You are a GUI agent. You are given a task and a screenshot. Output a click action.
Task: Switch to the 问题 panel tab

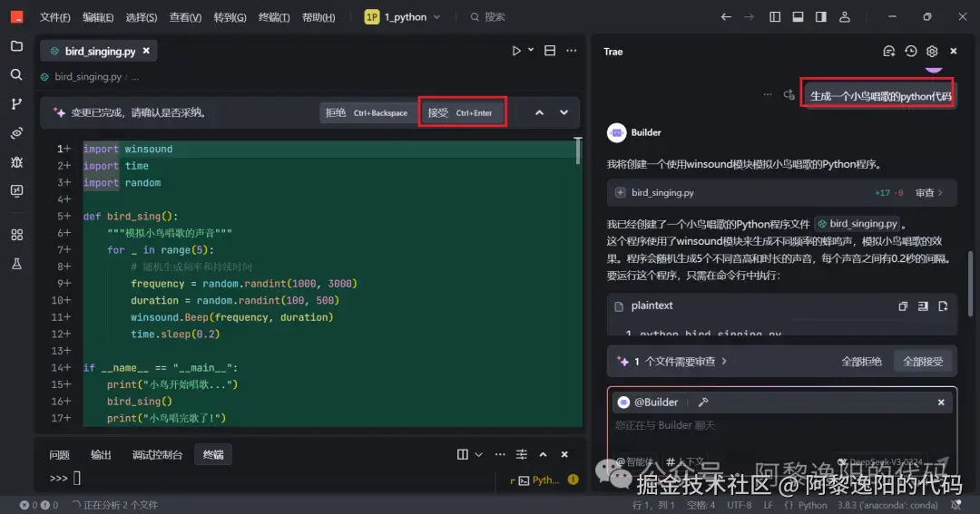point(59,455)
